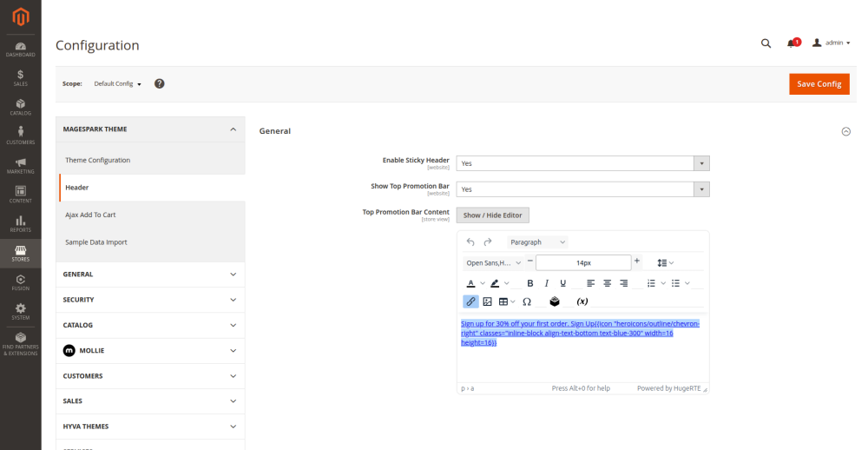Click the insert widget icon
868x450 pixels.
(555, 301)
